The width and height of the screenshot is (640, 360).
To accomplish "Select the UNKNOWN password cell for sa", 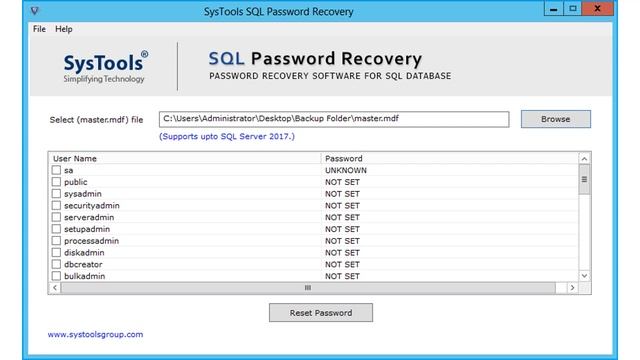I will (x=346, y=170).
